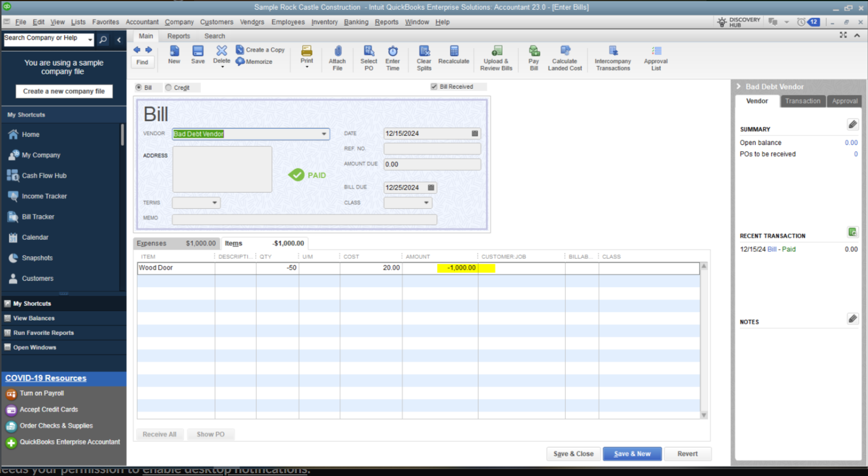
Task: Expand the Delete button dropdown arrow
Action: coord(222,67)
